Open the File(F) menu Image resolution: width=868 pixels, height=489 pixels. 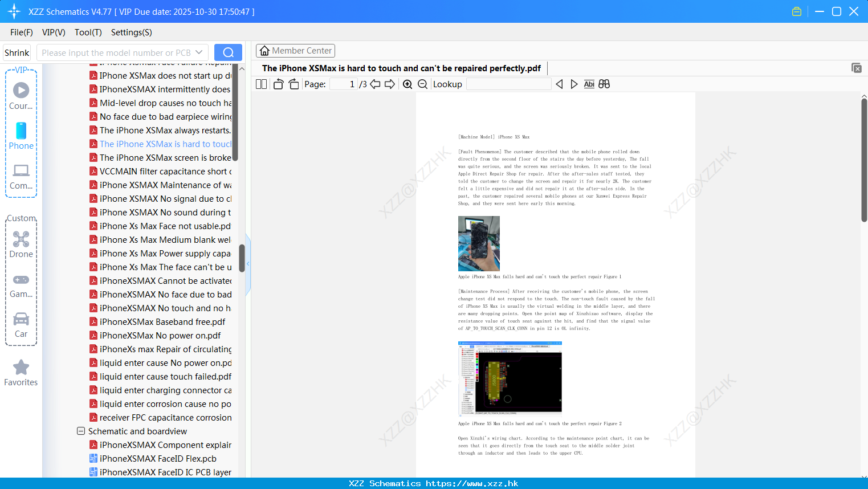pos(22,32)
